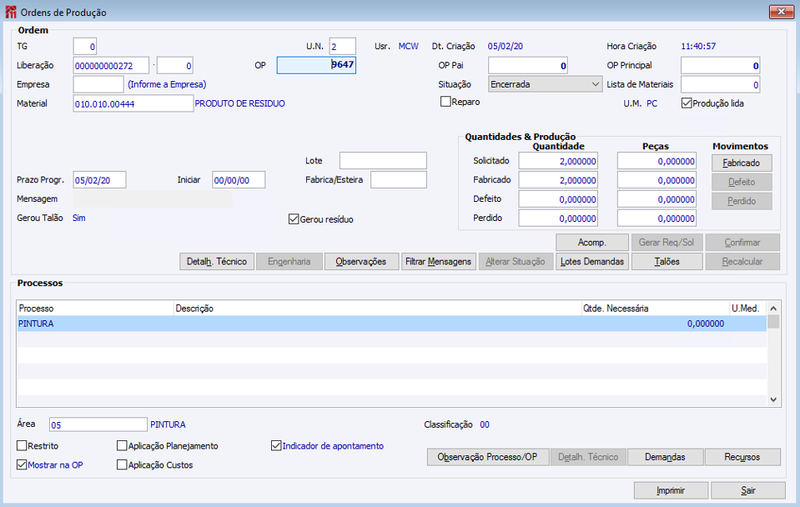
Task: Click the Qtde. Necessária column header
Action: [655, 308]
